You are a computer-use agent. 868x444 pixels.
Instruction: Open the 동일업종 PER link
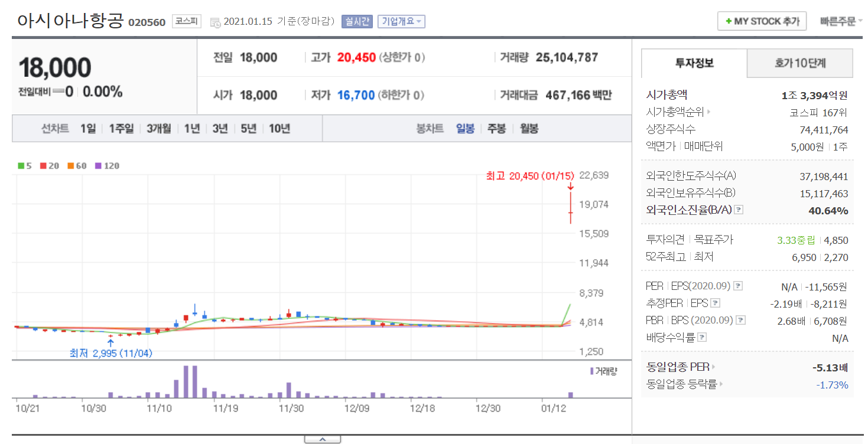click(x=681, y=367)
